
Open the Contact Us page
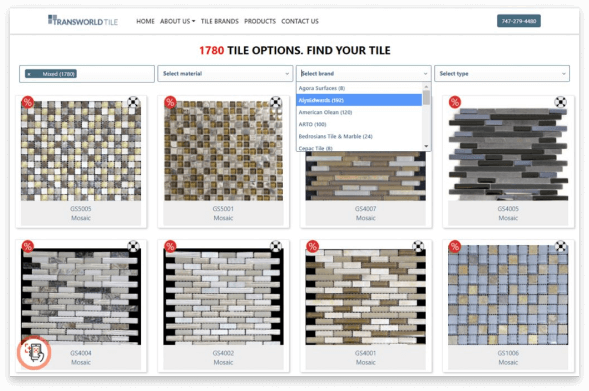point(300,21)
